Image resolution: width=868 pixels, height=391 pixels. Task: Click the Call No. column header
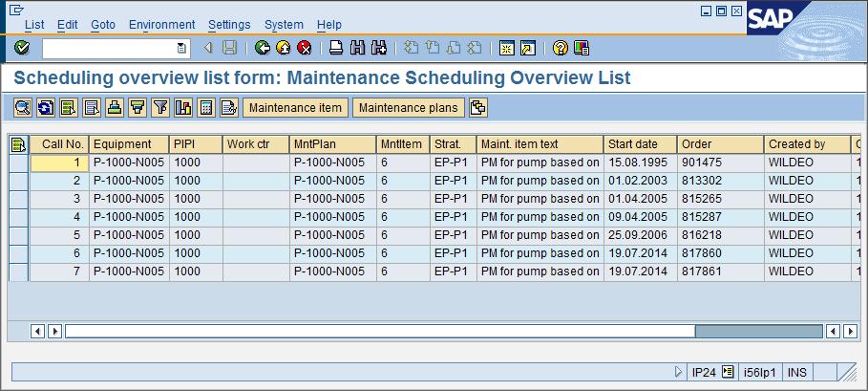click(x=59, y=144)
